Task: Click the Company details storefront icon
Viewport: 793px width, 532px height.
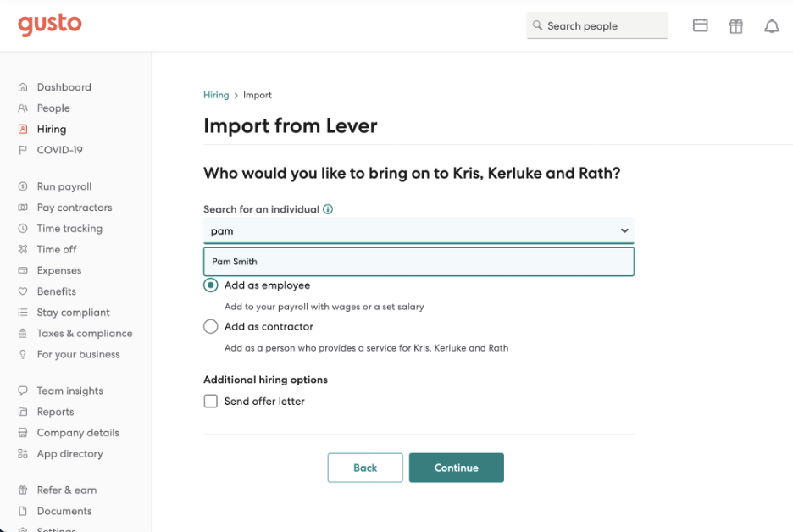Action: tap(23, 433)
